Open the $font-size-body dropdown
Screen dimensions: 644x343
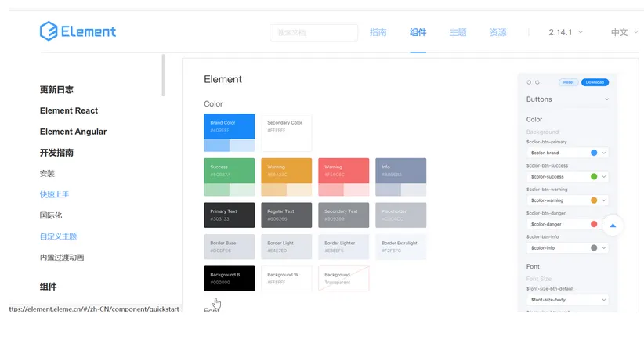568,300
